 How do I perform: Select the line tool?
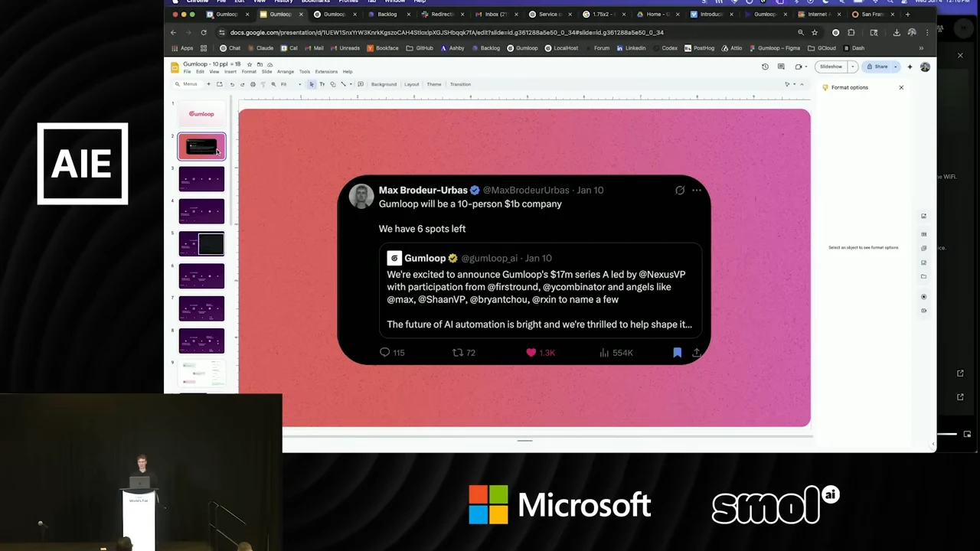[x=343, y=84]
